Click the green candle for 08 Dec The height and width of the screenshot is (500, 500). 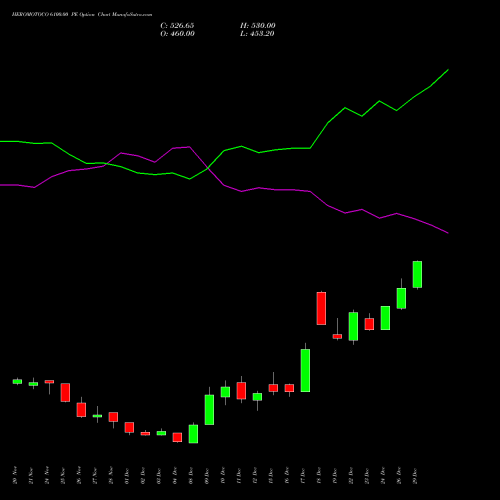193,434
